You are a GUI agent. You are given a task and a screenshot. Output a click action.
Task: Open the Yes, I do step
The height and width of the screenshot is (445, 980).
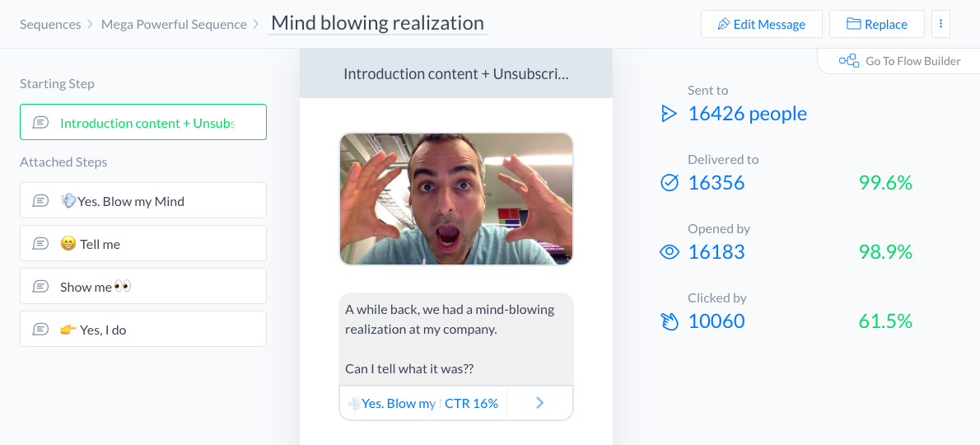click(143, 330)
